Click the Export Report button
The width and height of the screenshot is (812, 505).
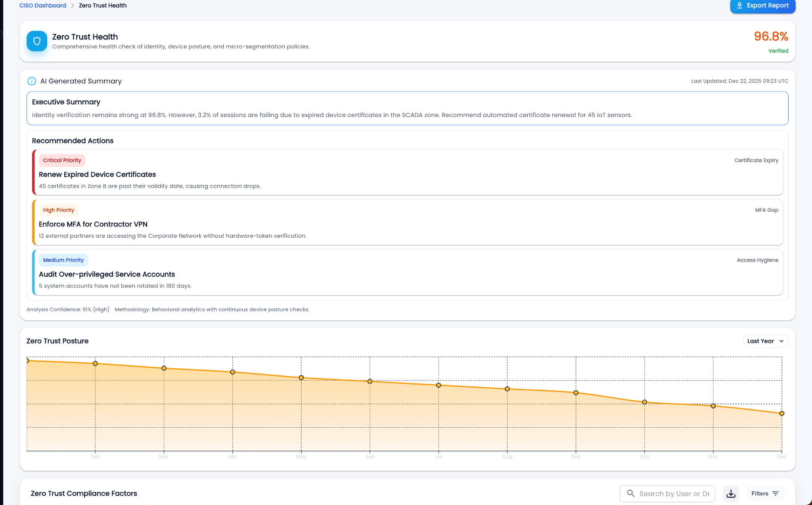pyautogui.click(x=762, y=6)
